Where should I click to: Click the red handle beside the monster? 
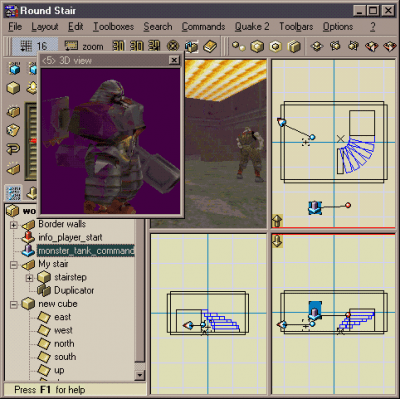pyautogui.click(x=348, y=205)
